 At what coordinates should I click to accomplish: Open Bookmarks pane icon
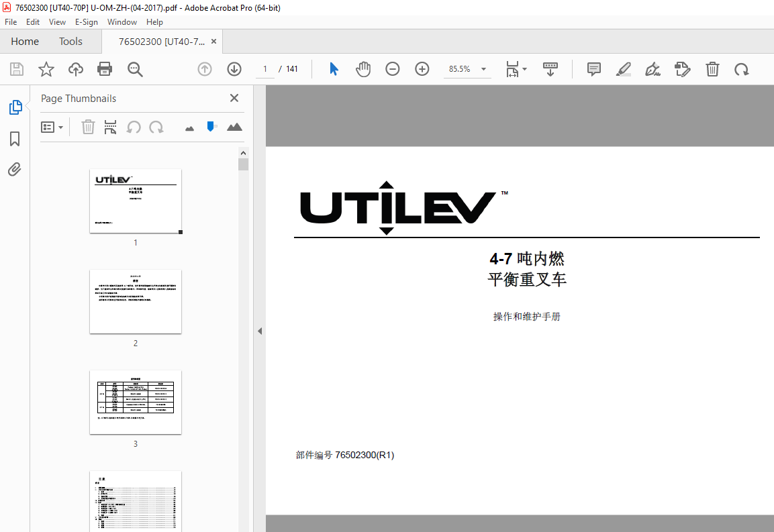point(15,139)
